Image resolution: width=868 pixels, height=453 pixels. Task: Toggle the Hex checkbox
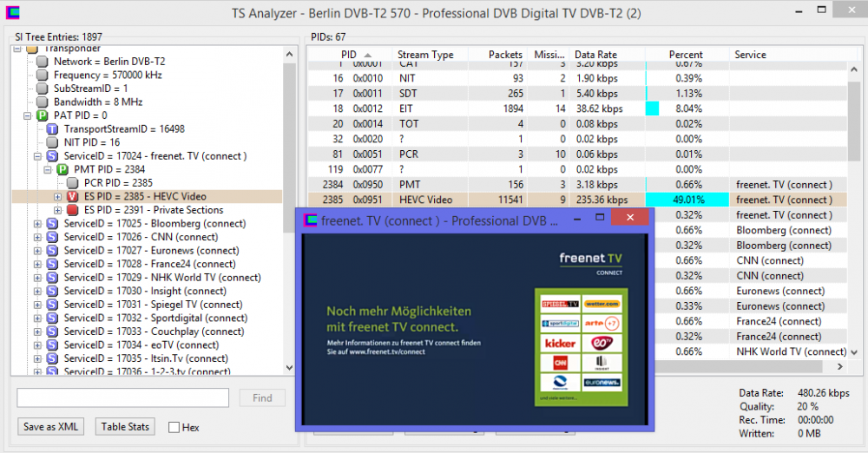click(174, 427)
